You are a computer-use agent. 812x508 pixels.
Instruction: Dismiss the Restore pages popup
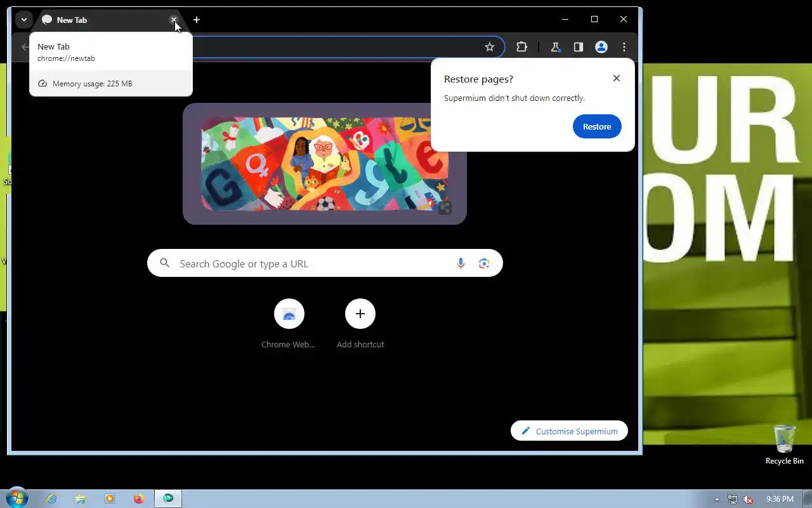pyautogui.click(x=617, y=78)
